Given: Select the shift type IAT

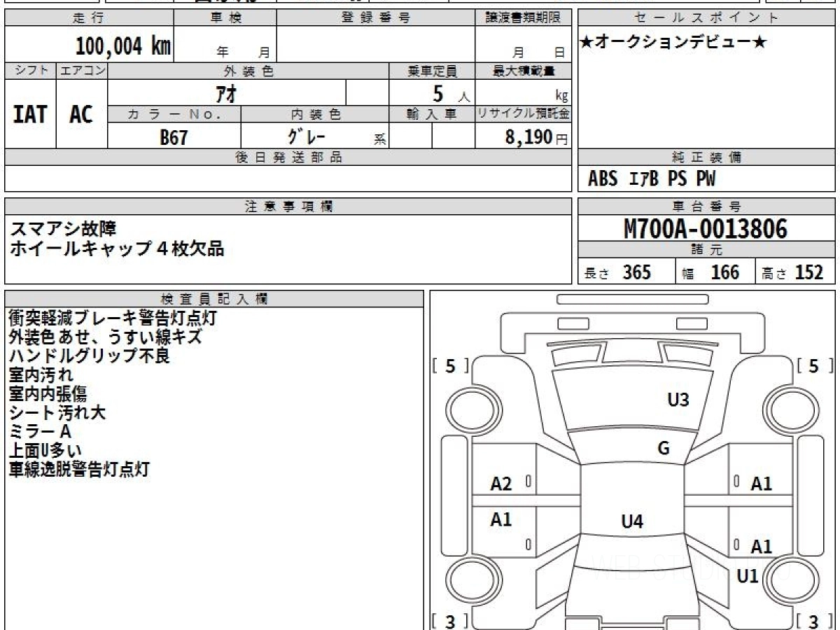Looking at the screenshot, I should (x=30, y=115).
